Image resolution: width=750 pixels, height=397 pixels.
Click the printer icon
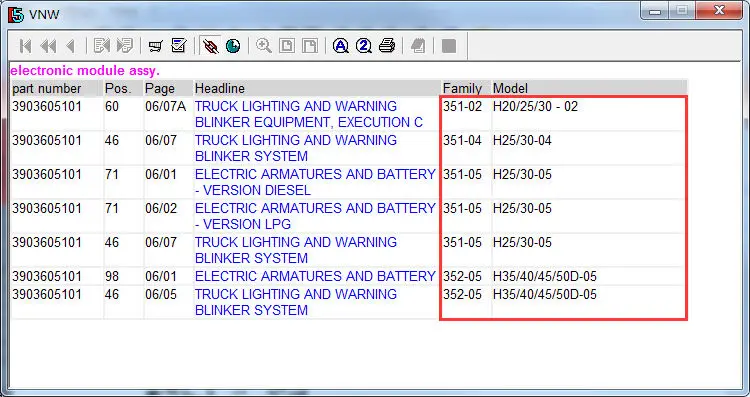[387, 46]
